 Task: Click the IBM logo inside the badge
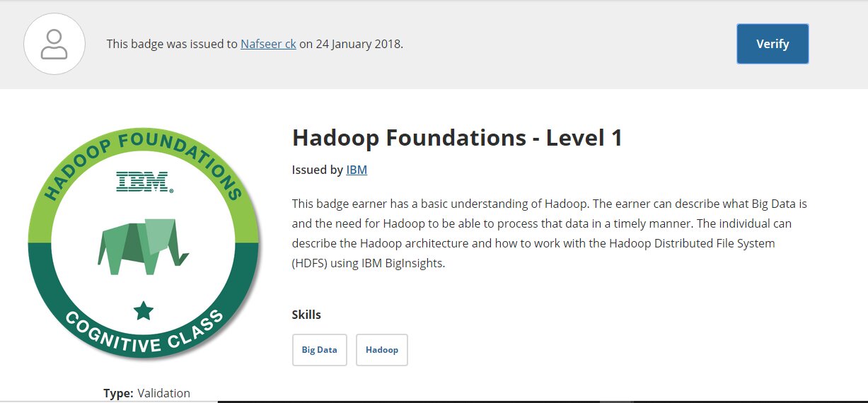144,181
